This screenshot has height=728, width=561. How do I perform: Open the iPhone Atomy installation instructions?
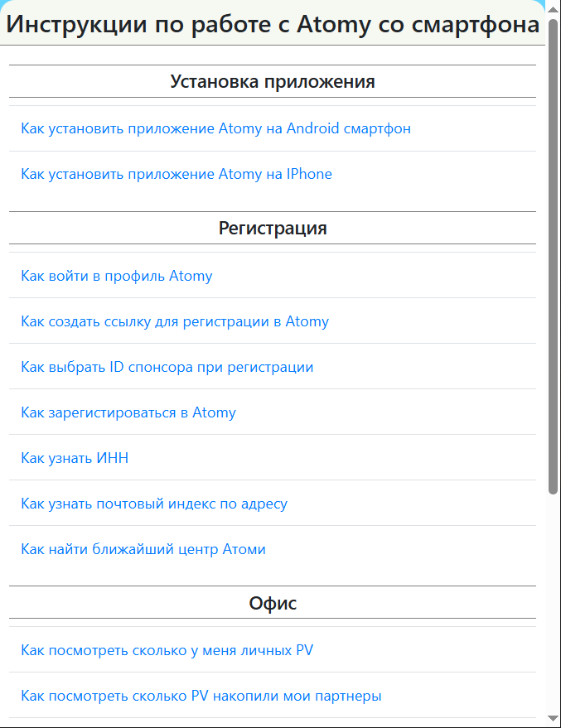coord(176,174)
